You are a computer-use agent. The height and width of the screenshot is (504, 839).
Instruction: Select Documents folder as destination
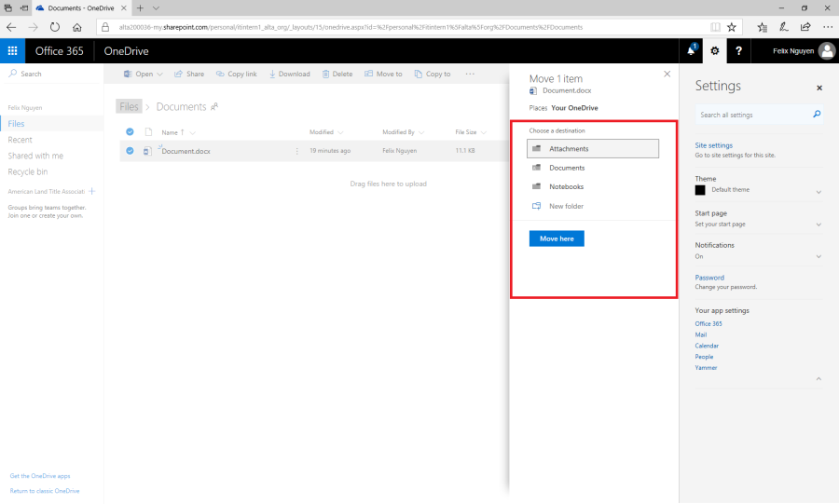(x=593, y=168)
